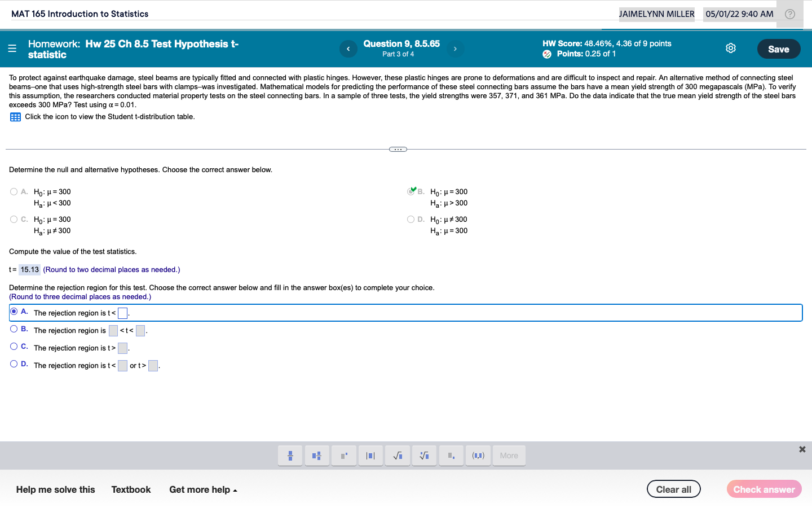The image size is (812, 508).
Task: Go to the next question arrow
Action: 455,49
